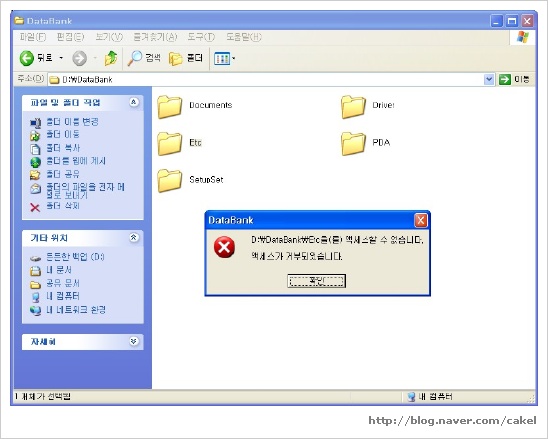The image size is (548, 439).
Task: Collapse the file and folder tasks panel
Action: click(134, 102)
